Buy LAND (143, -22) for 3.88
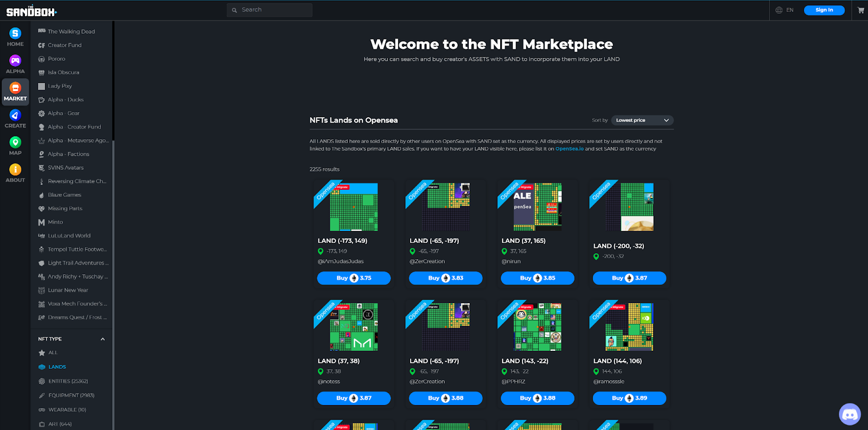The image size is (868, 430). pos(538,398)
